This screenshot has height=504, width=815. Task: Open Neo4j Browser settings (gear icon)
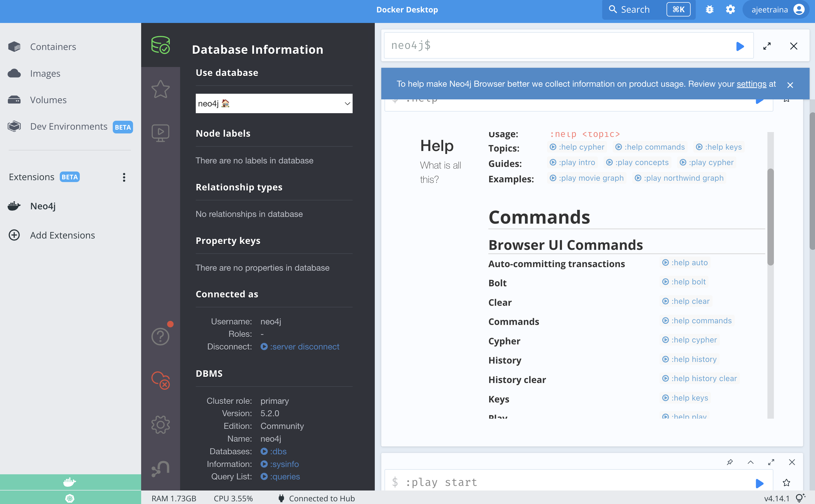coord(161,424)
